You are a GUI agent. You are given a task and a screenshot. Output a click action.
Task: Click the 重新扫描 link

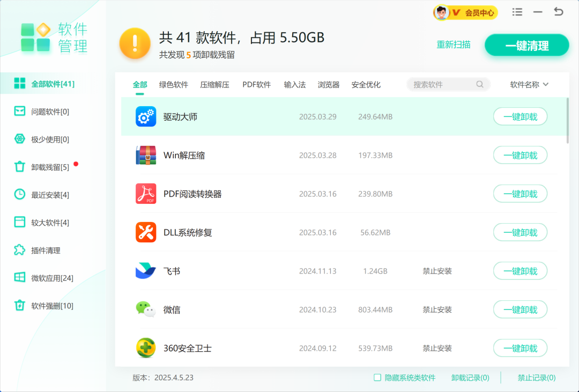(454, 45)
